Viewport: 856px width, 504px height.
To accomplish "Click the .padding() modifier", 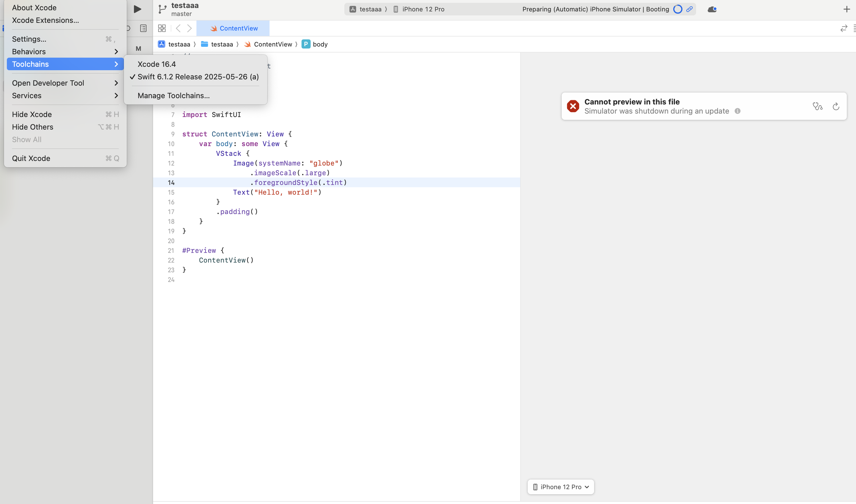I will pyautogui.click(x=237, y=212).
